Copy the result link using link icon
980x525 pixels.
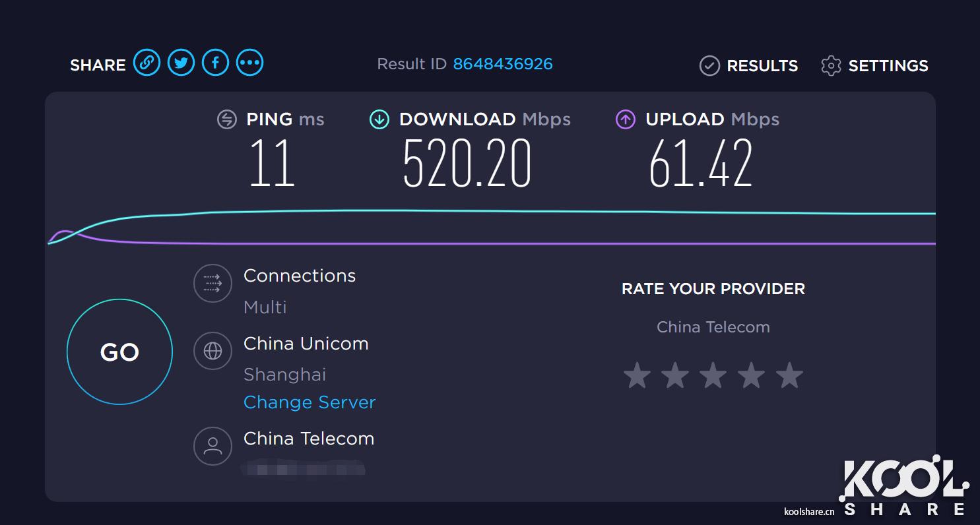(147, 62)
